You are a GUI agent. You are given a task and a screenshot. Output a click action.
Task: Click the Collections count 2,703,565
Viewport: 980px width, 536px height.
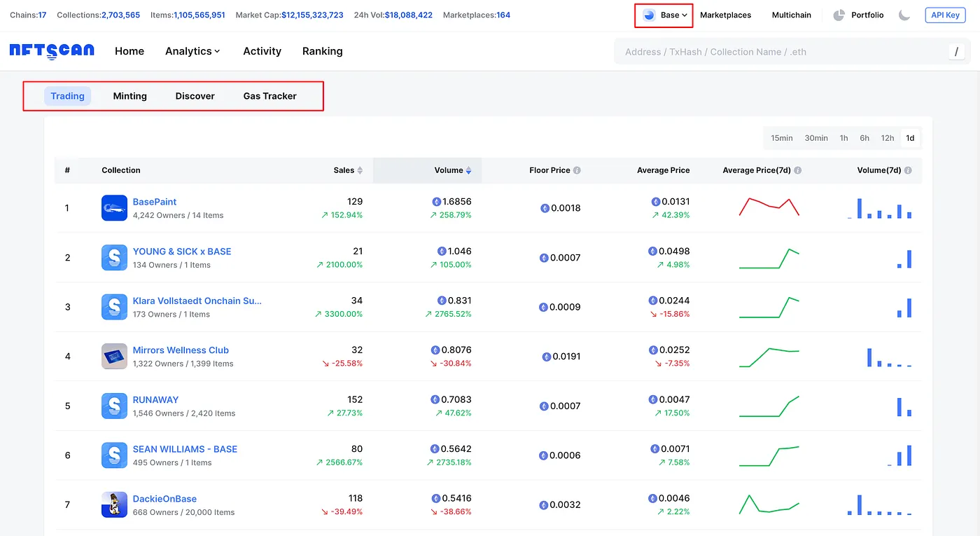point(122,15)
